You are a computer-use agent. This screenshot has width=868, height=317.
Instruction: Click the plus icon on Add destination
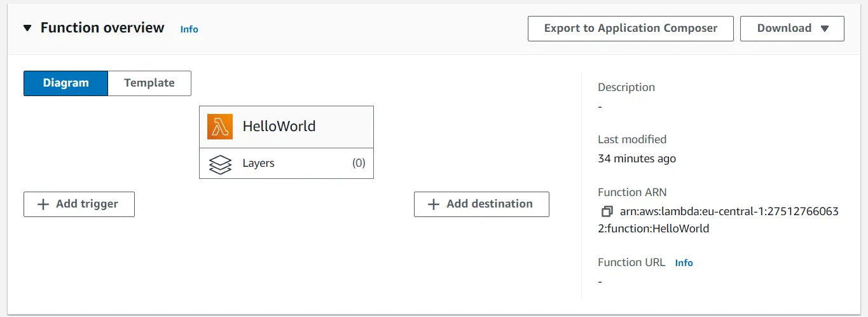434,204
